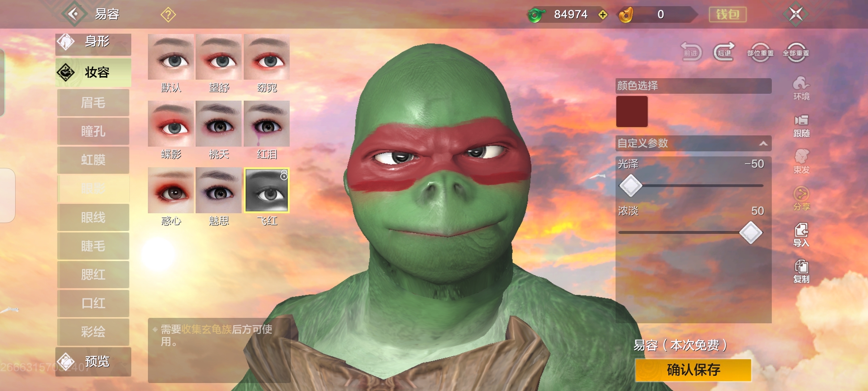Click the gold ingot currency icon
Screen dimensions: 868x391
626,15
